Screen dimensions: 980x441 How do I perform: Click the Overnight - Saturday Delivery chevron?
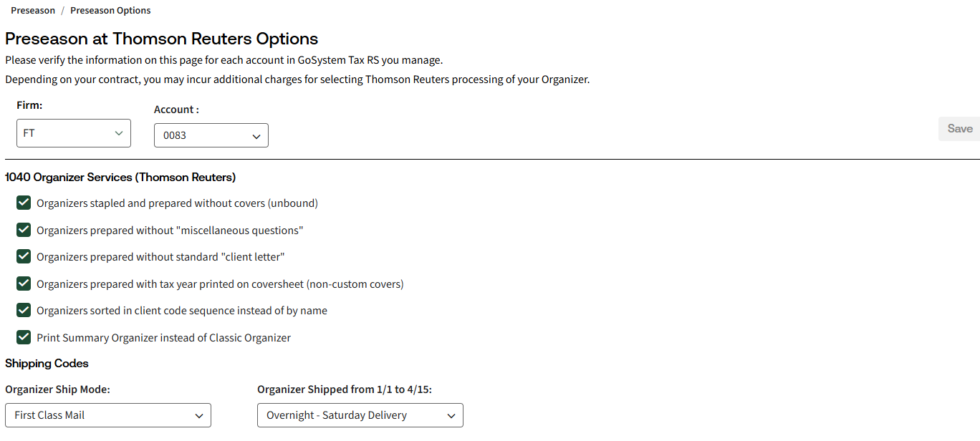451,416
